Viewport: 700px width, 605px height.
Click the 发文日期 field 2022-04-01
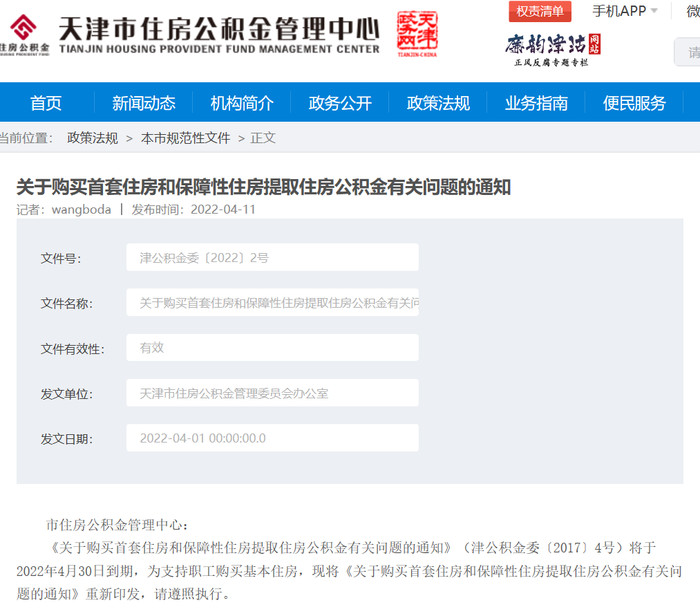[x=272, y=438]
